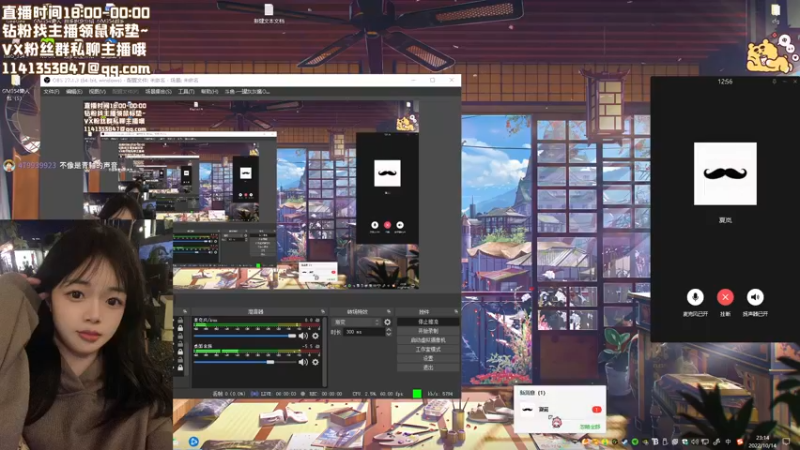The width and height of the screenshot is (800, 450).
Task: Click the kb/s bitrate status text
Action: tap(440, 394)
